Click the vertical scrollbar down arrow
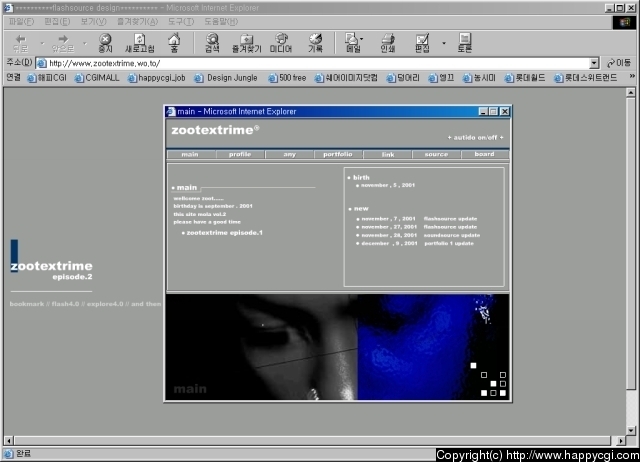Image resolution: width=640 pixels, height=462 pixels. [x=631, y=430]
